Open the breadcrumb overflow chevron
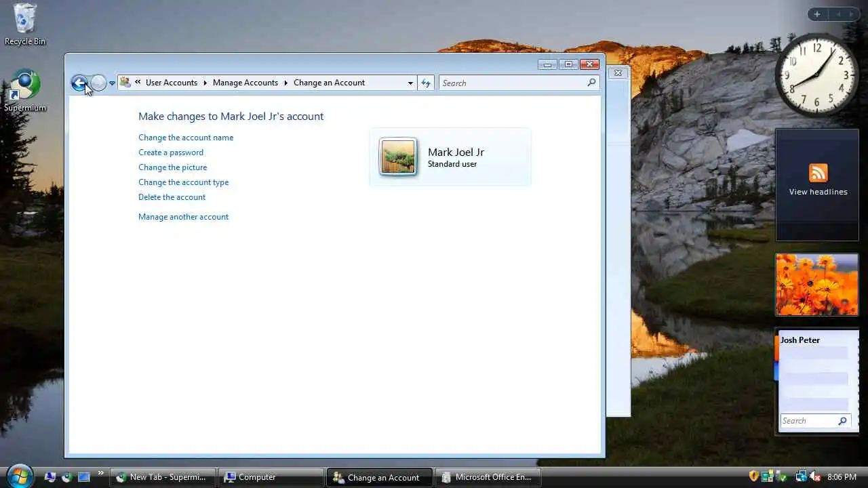The width and height of the screenshot is (868, 488). tap(138, 82)
